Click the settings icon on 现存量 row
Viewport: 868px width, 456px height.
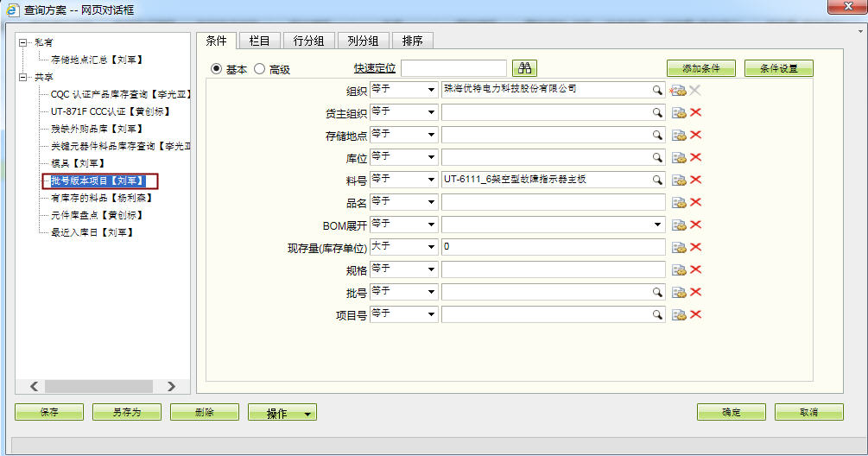[x=679, y=247]
